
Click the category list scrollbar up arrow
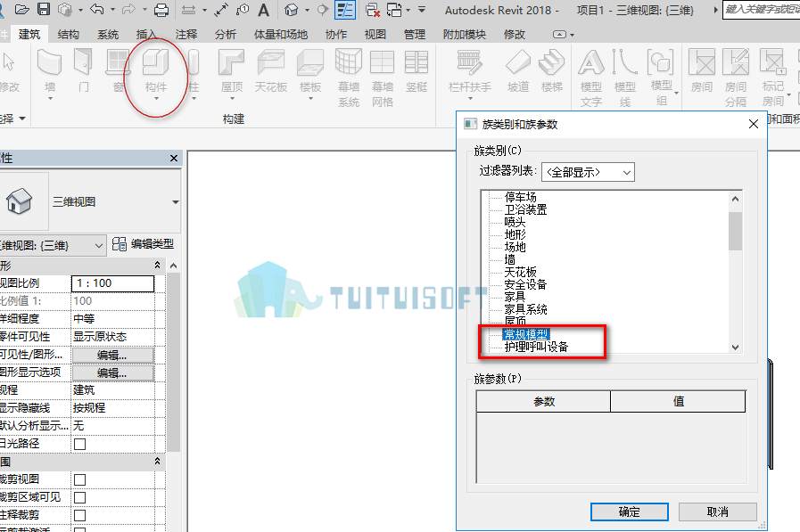click(735, 199)
